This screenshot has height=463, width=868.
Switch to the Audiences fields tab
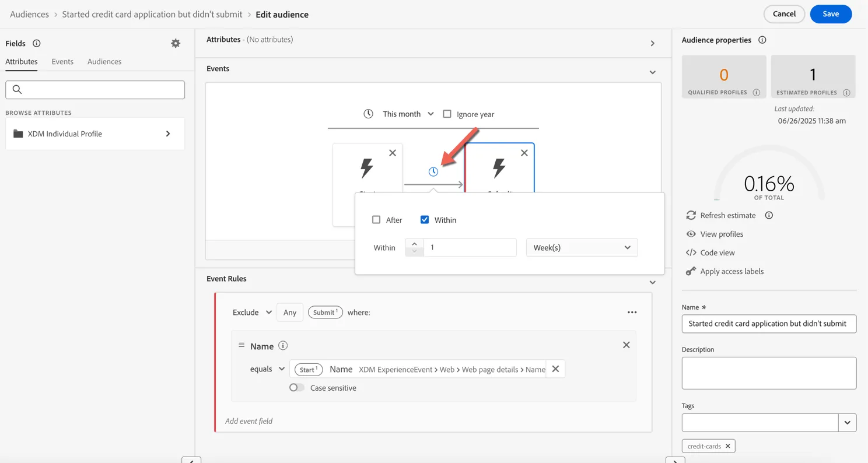[104, 61]
